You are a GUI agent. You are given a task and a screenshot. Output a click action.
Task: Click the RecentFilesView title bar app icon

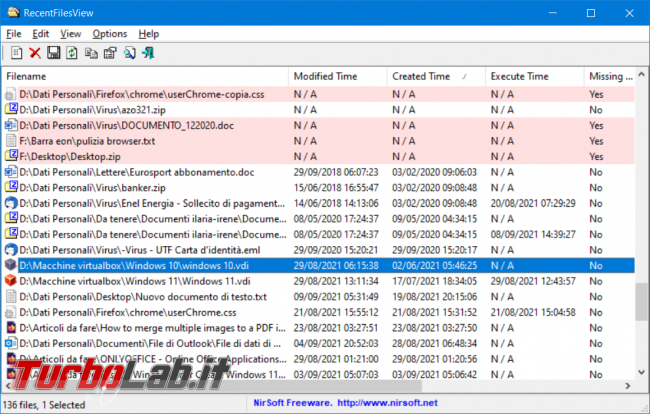point(13,12)
